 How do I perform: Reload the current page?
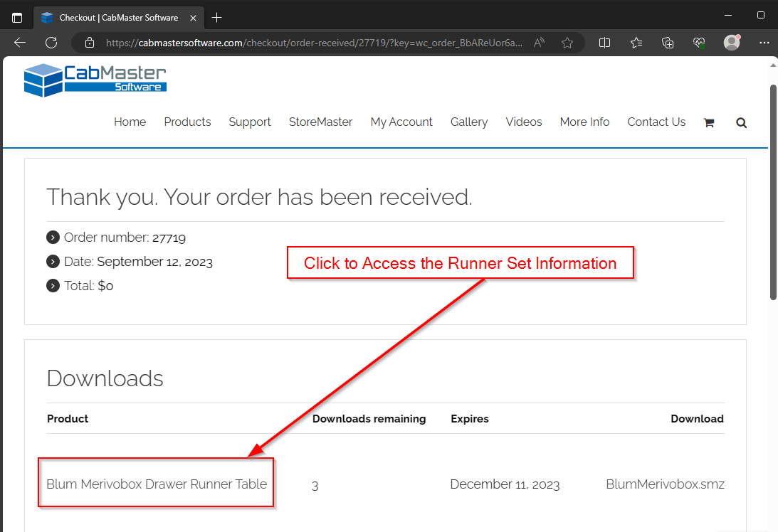coord(51,43)
